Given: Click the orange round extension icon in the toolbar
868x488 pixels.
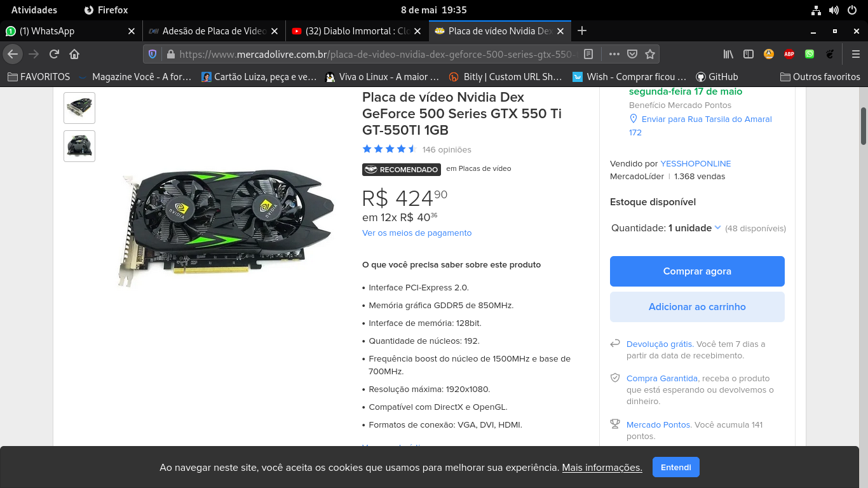Looking at the screenshot, I should tap(769, 54).
